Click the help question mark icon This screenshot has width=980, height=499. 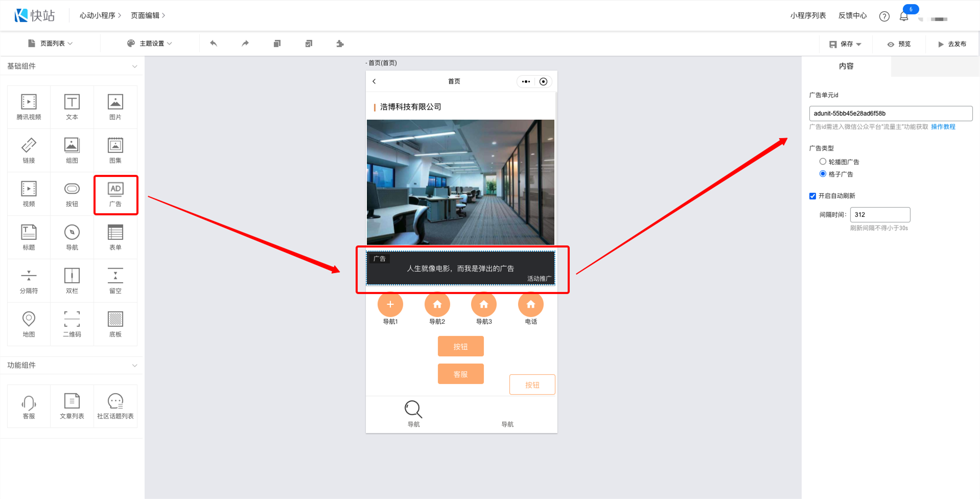point(884,16)
